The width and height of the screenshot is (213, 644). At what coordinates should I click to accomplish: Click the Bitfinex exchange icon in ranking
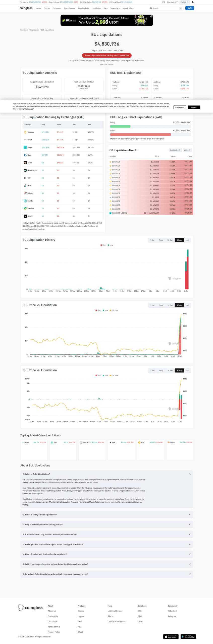[25, 209]
